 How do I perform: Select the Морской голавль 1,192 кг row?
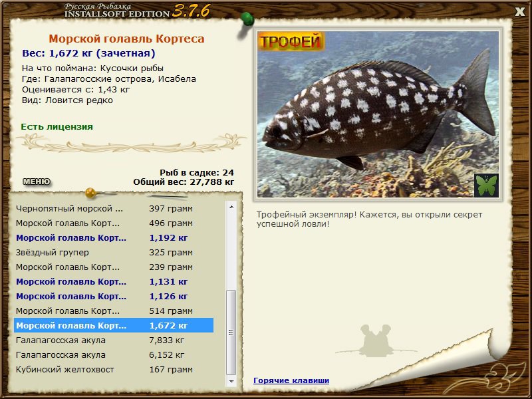pos(114,238)
